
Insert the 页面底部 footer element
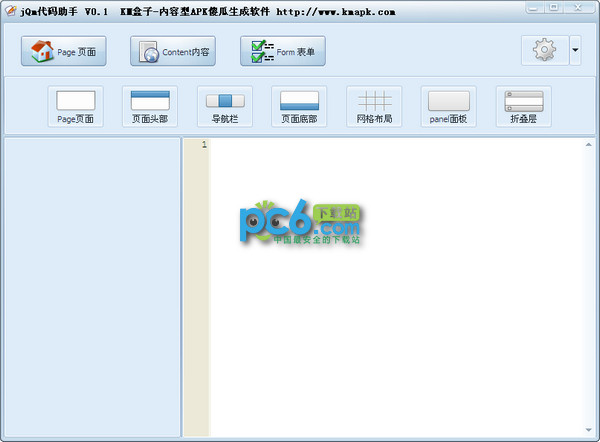click(299, 106)
